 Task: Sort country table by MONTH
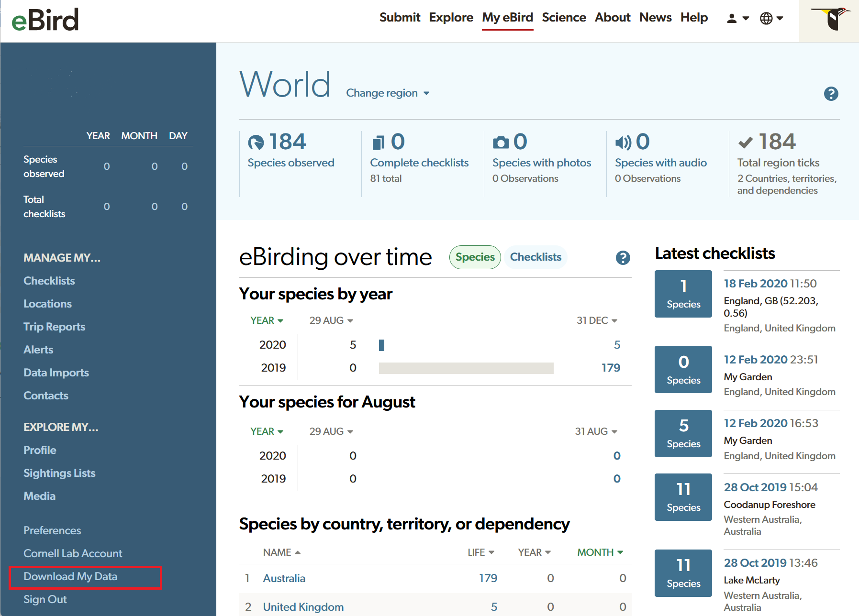[x=600, y=552]
